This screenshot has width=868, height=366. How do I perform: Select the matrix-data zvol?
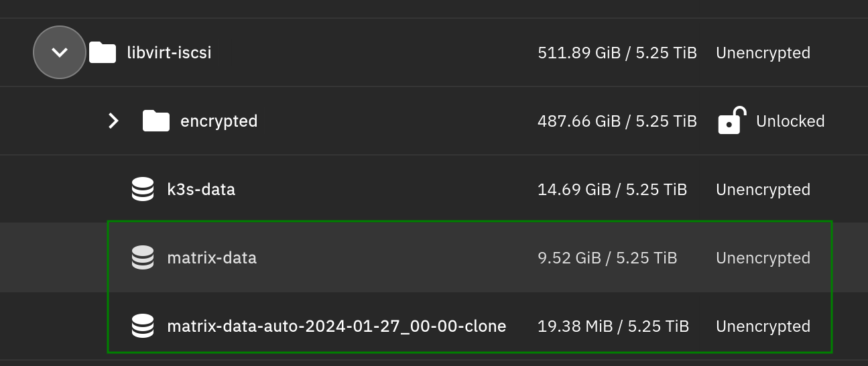tap(212, 258)
